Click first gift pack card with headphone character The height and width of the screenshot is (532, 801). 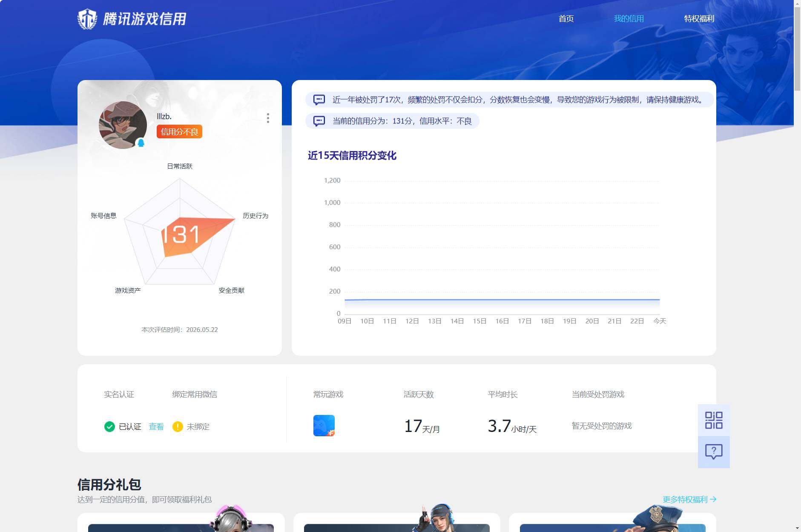(181, 522)
